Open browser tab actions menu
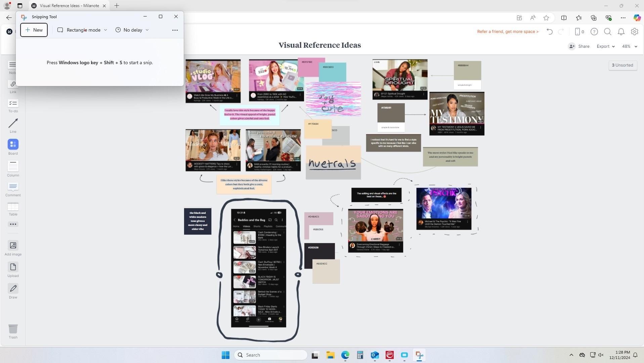 tap(20, 6)
